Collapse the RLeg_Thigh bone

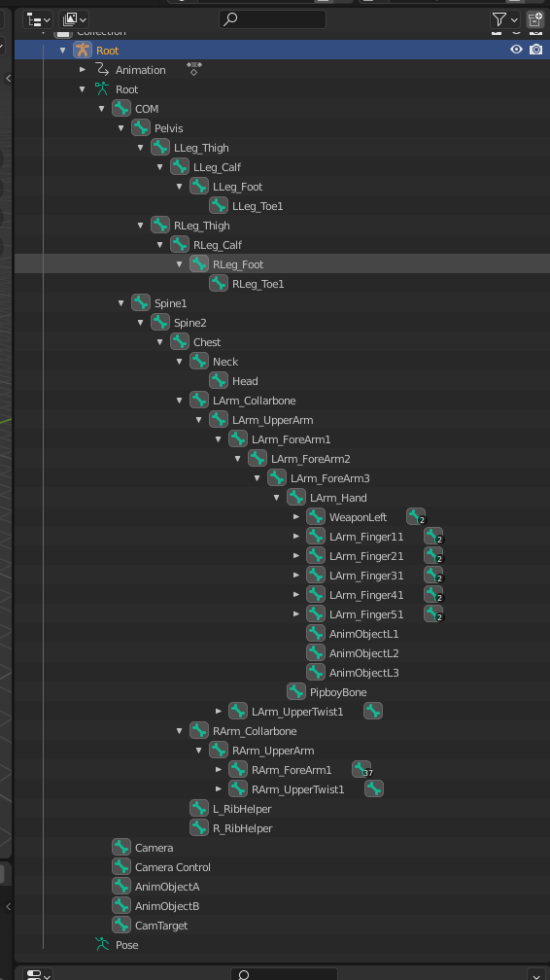pyautogui.click(x=140, y=225)
